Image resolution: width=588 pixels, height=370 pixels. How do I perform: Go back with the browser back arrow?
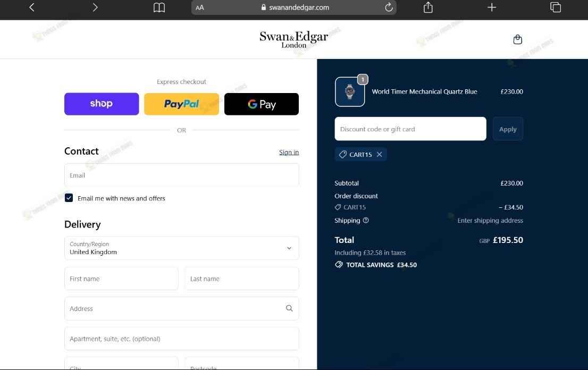[32, 7]
